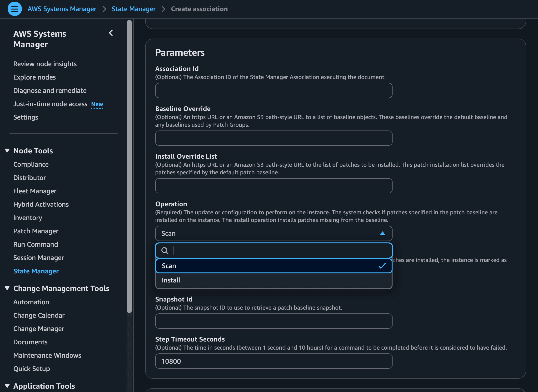This screenshot has height=392, width=538.
Task: Click the checkmark next to Scan option
Action: tap(382, 266)
